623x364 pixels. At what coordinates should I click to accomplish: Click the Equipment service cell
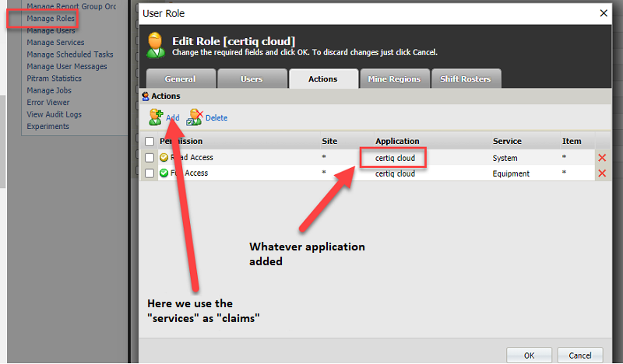(x=511, y=173)
